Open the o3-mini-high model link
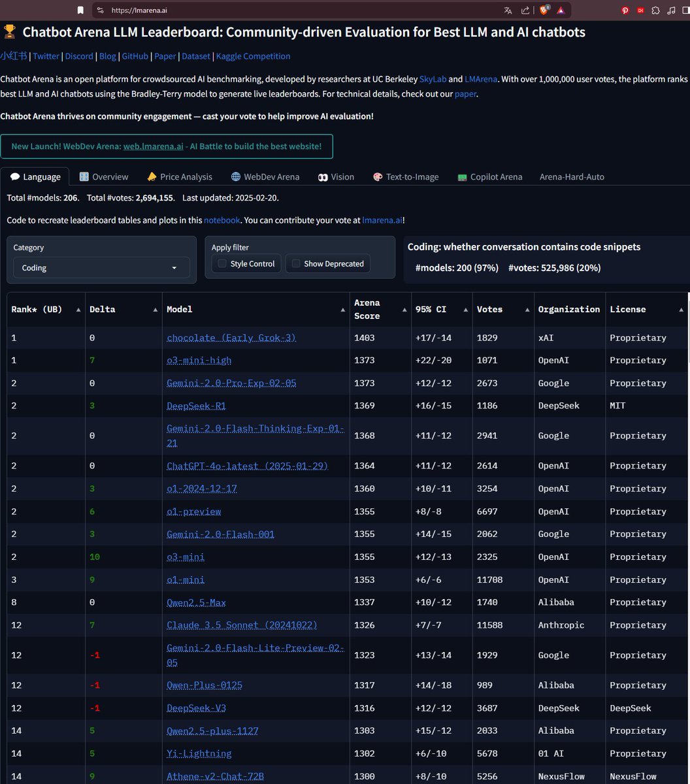This screenshot has height=784, width=690. coord(199,361)
